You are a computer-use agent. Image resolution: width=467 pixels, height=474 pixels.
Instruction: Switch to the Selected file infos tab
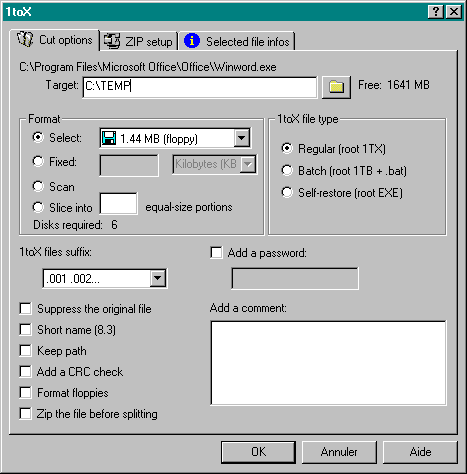point(237,41)
